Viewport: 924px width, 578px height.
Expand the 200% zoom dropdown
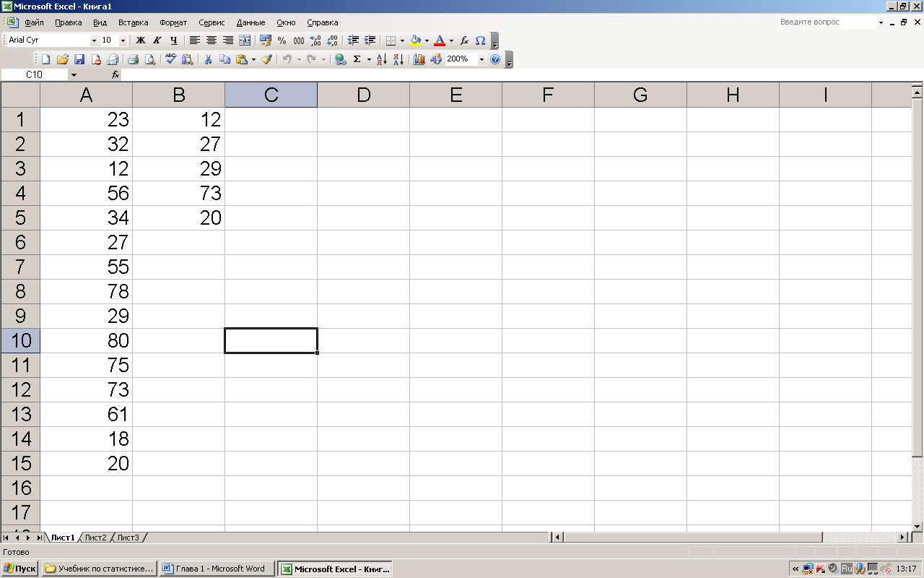481,59
